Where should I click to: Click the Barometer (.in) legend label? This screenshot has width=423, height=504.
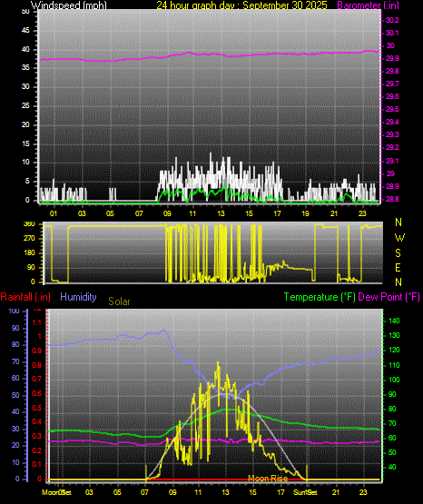(x=368, y=5)
